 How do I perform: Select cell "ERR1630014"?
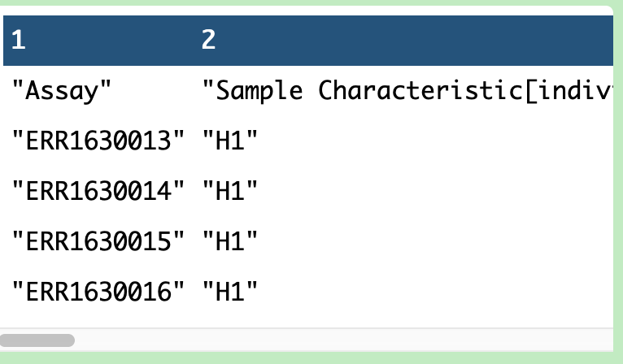click(98, 191)
